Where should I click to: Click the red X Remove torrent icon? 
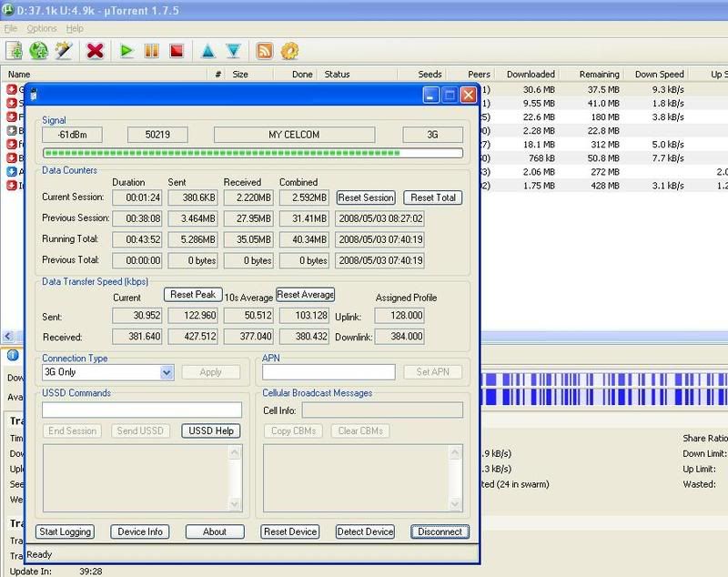pos(94,51)
